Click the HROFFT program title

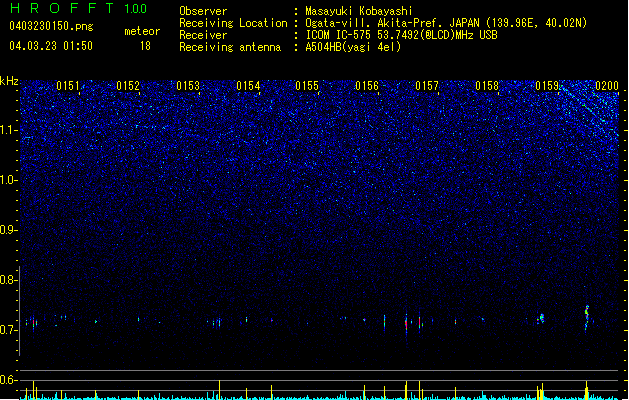(x=62, y=8)
